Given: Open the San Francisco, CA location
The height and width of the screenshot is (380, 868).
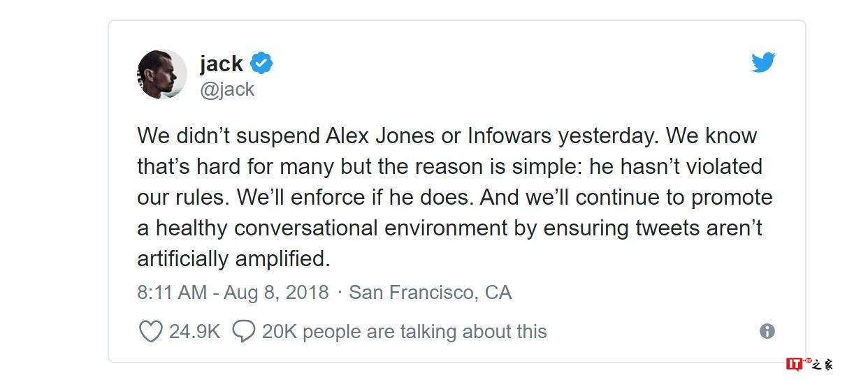Looking at the screenshot, I should click(x=430, y=292).
